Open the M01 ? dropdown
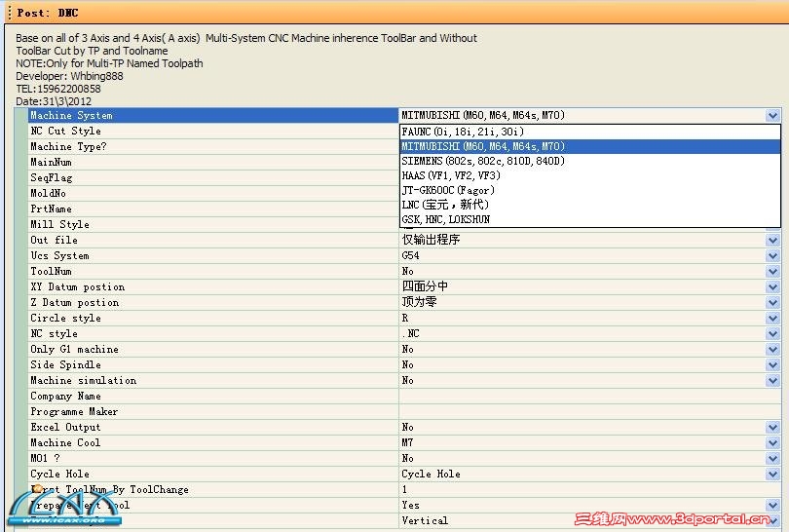Screen dimensions: 789x532 [x=772, y=459]
